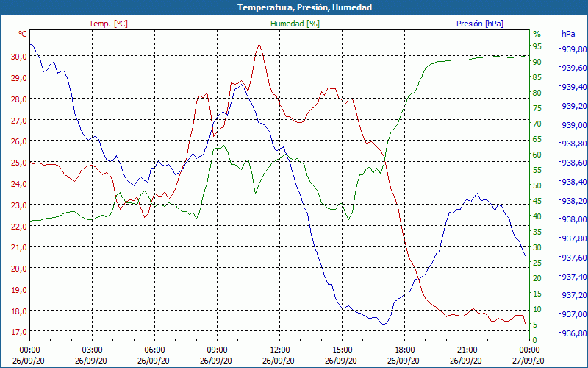Click the 939,20 pressure axis value
Image resolution: width=588 pixels, height=368 pixels.
(574, 106)
